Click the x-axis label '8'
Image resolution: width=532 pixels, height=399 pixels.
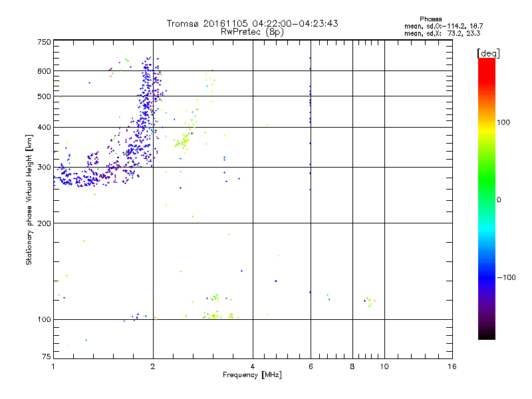pyautogui.click(x=352, y=366)
